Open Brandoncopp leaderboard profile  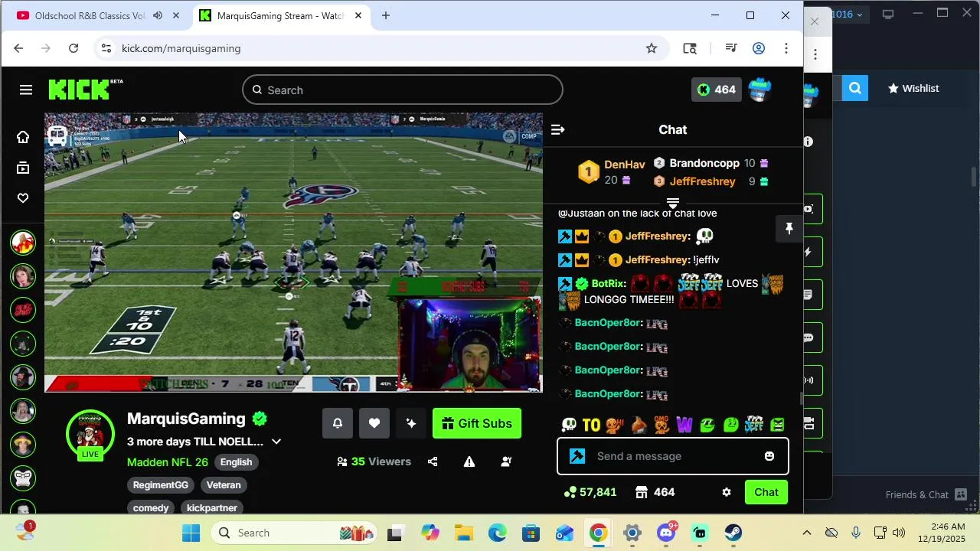click(704, 163)
